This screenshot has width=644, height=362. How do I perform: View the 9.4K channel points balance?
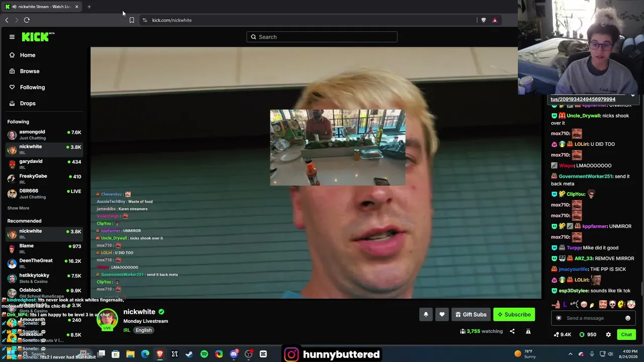[x=562, y=334]
